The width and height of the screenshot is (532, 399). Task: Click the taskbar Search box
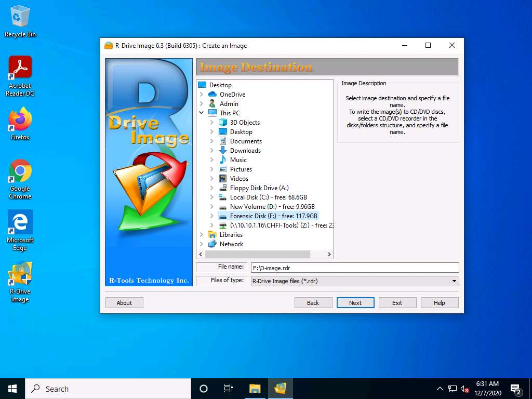[108, 389]
